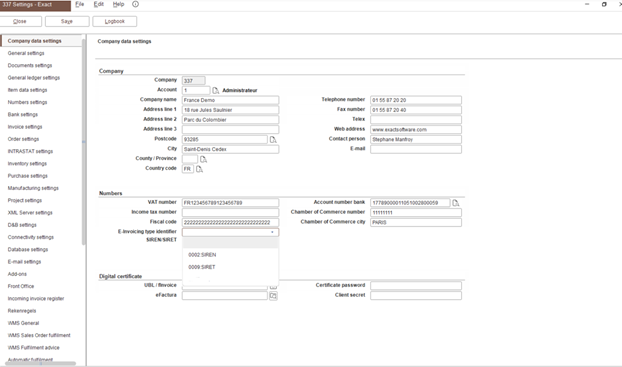Image resolution: width=622 pixels, height=367 pixels.
Task: Click the Fax number field
Action: coord(416,110)
